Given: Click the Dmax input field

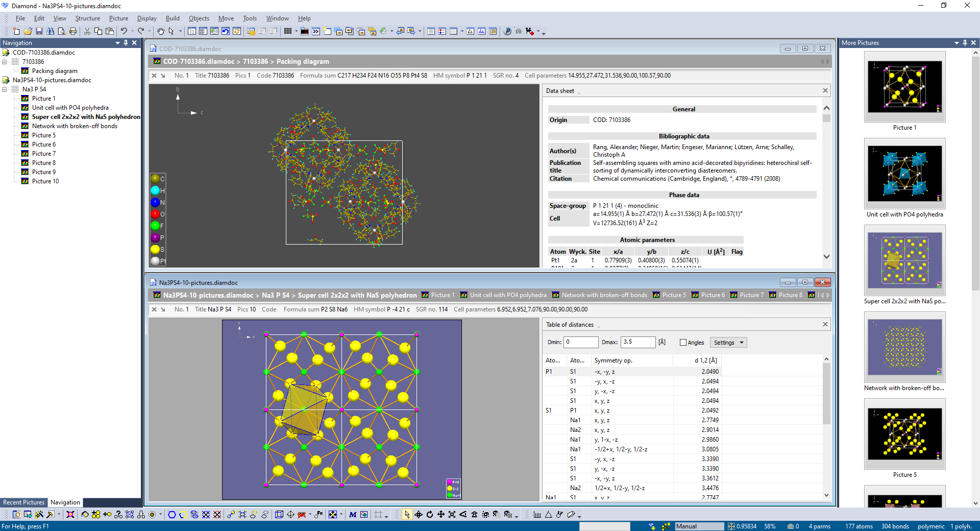Looking at the screenshot, I should 638,342.
